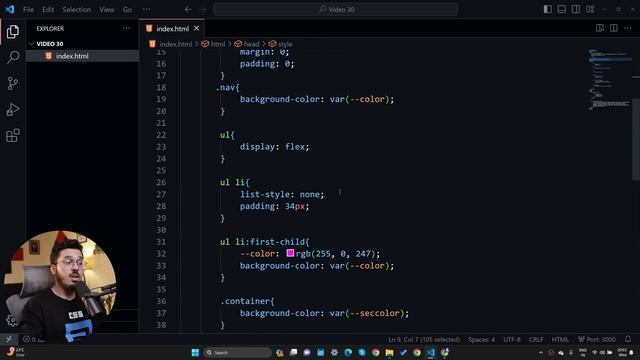This screenshot has width=640, height=360.
Task: Open Run and Debug view
Action: [13, 109]
